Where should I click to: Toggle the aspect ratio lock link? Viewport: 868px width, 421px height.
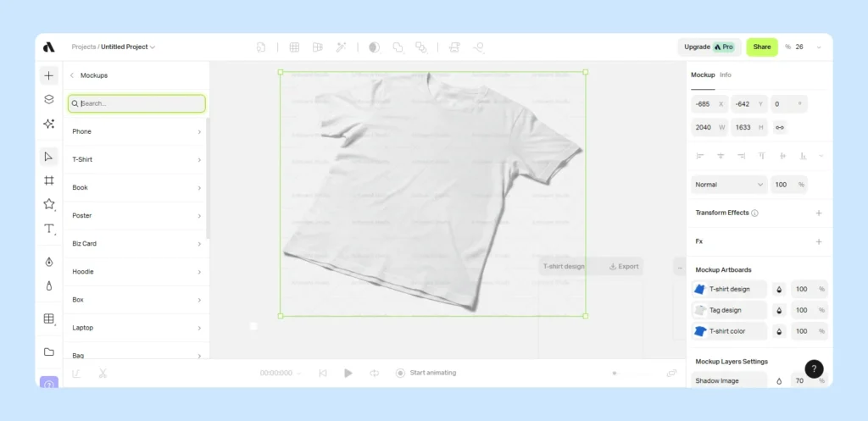[x=780, y=127]
